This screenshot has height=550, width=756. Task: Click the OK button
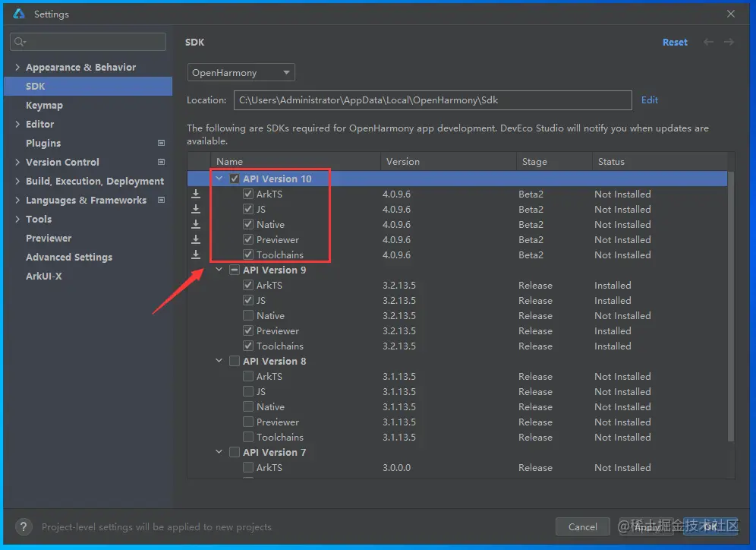point(710,527)
